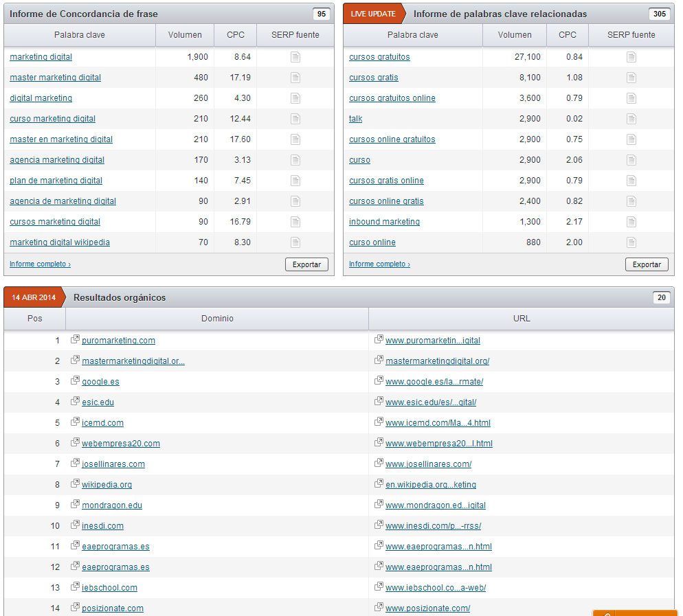Open first eaeprogramas.es domain link at position 11
Image resolution: width=683 pixels, height=616 pixels.
pyautogui.click(x=115, y=547)
